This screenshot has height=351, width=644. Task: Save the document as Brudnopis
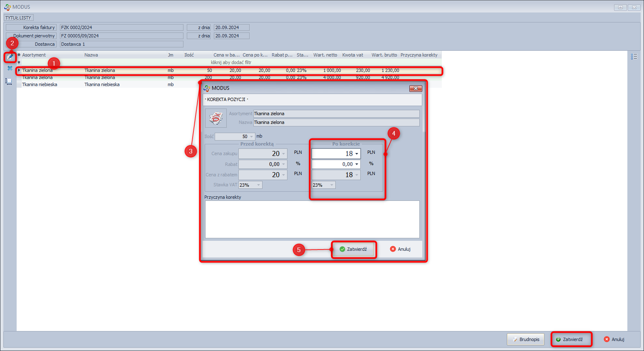(x=525, y=339)
